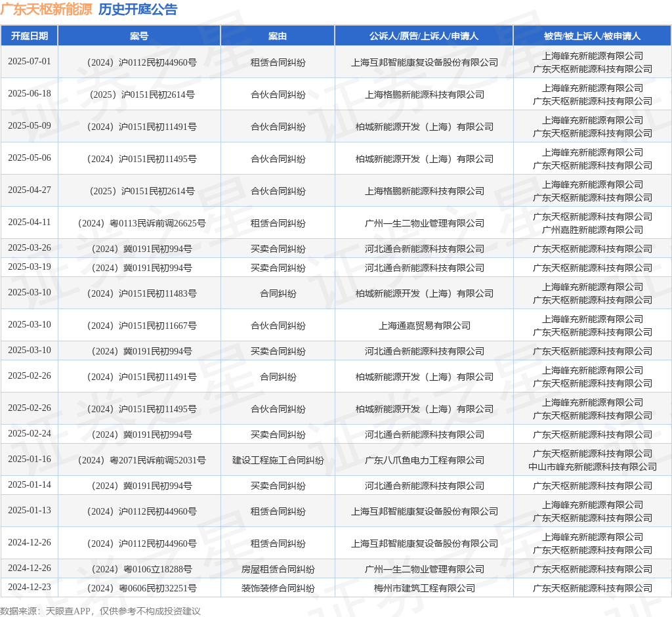The width and height of the screenshot is (672, 617).
Task: Click defendant 中山市峰充新能源科技有限公司
Action: click(593, 467)
